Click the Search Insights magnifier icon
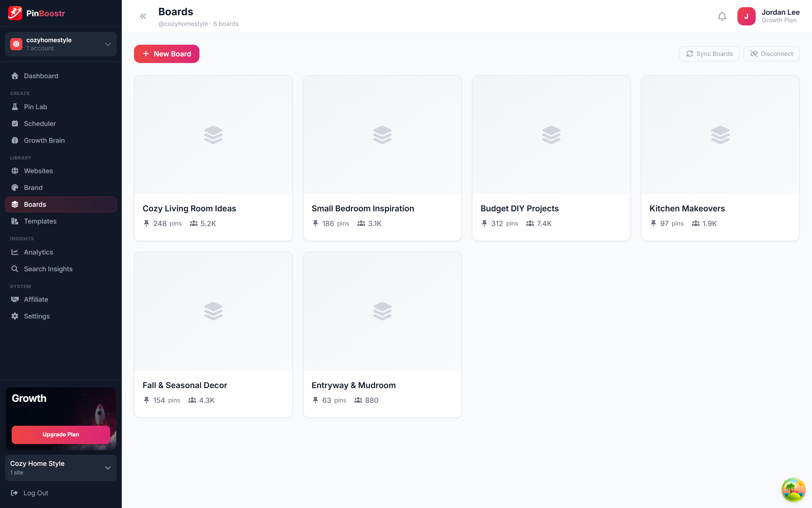The height and width of the screenshot is (508, 812). [x=15, y=269]
